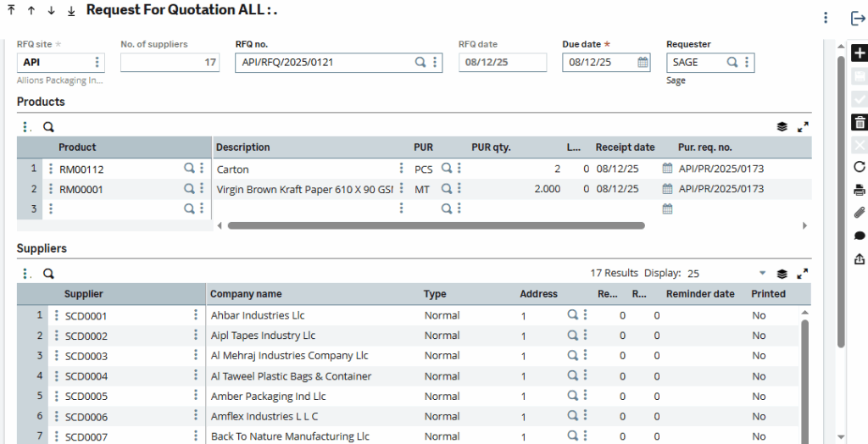Viewport: 868px width, 444px height.
Task: Click the Print icon in right sidebar
Action: pyautogui.click(x=859, y=190)
